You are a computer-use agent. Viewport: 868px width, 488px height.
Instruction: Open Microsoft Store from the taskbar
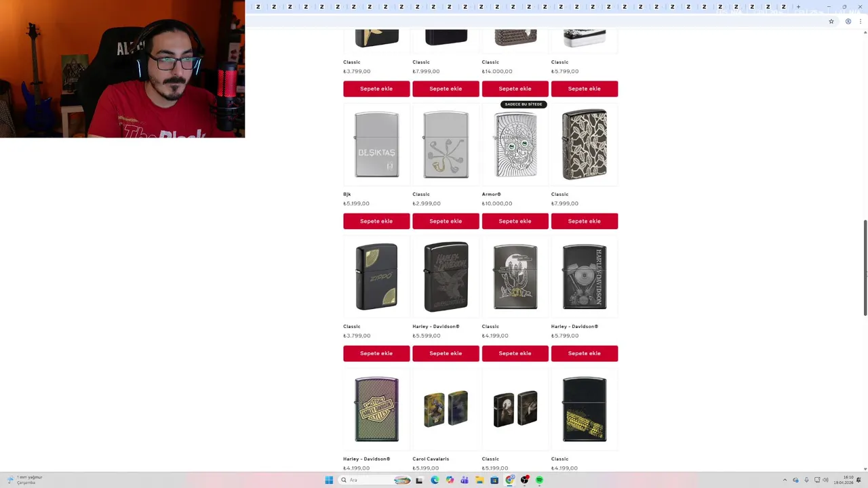pos(494,480)
